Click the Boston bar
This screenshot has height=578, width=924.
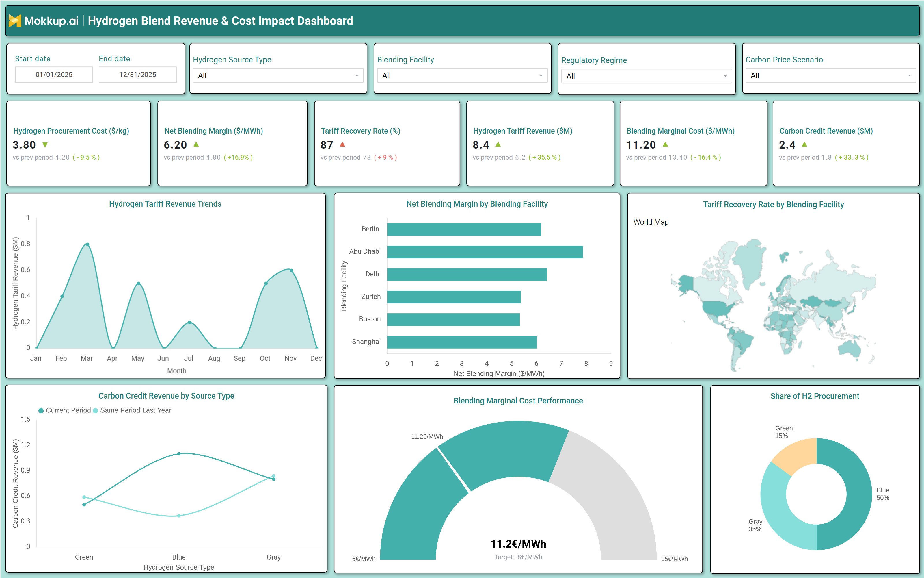(x=453, y=320)
